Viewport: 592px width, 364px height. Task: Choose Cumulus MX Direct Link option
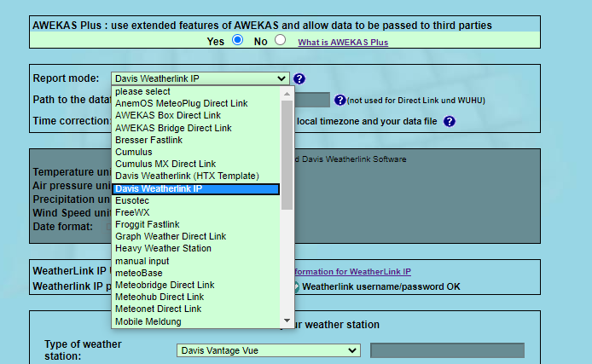pyautogui.click(x=196, y=164)
